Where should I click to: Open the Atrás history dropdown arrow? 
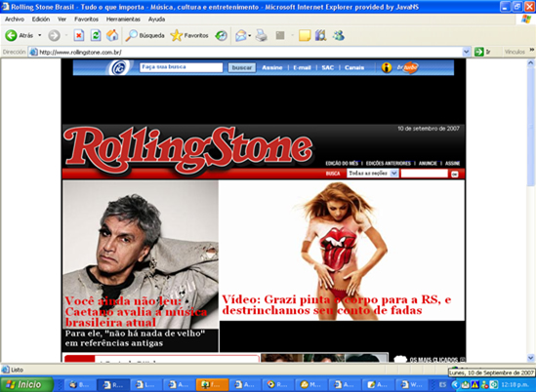[40, 35]
